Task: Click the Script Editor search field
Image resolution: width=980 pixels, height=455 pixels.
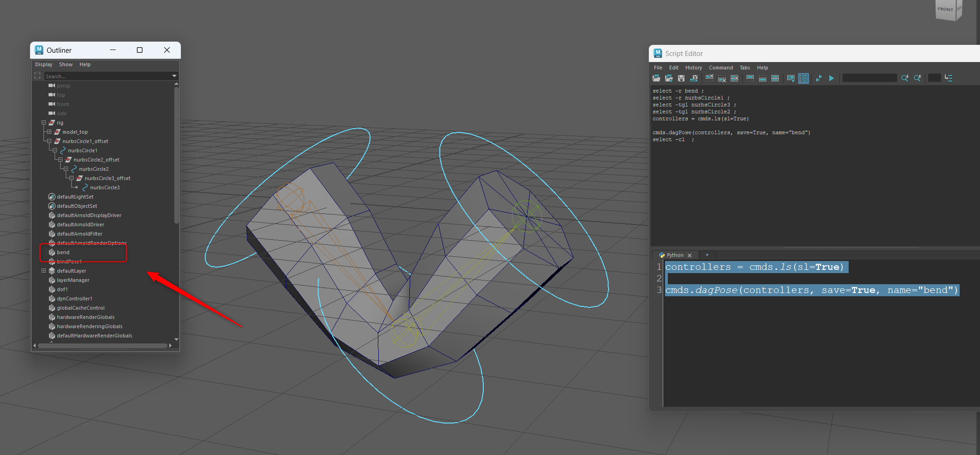Action: pyautogui.click(x=869, y=78)
